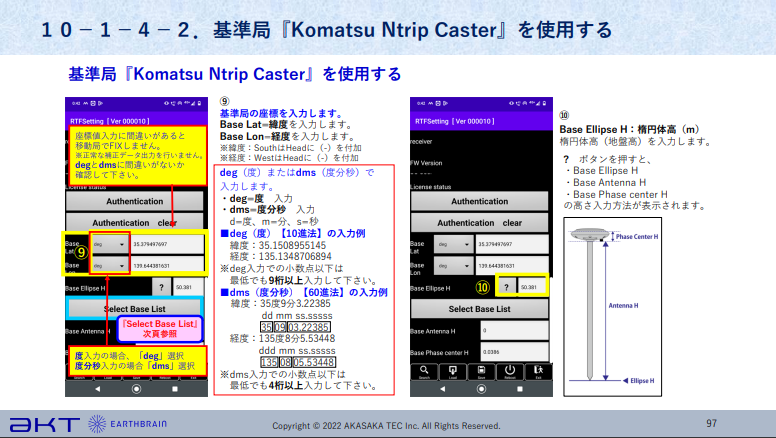Tap Authentication clear button on left phone

click(x=135, y=223)
